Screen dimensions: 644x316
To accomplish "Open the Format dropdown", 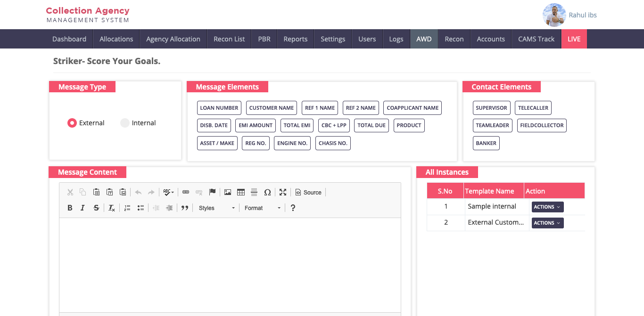I will (x=262, y=208).
